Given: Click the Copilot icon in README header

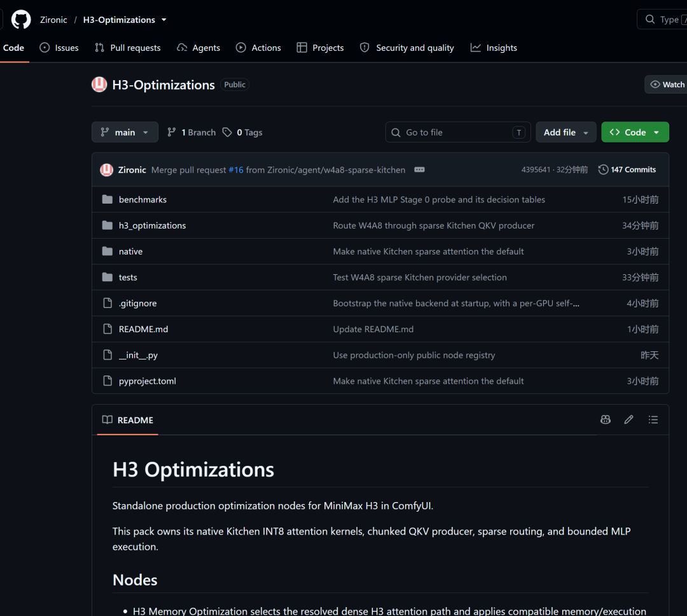Looking at the screenshot, I should click(605, 419).
